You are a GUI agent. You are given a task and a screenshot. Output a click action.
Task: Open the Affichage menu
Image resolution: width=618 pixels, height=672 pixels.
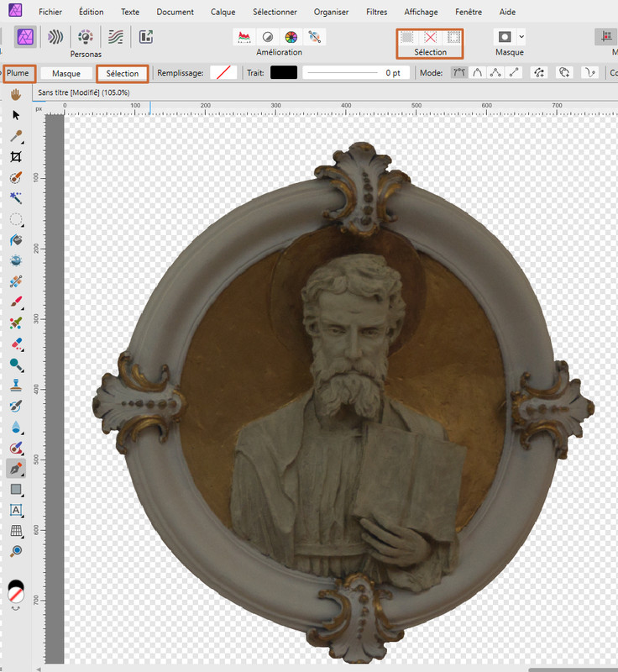pos(421,12)
